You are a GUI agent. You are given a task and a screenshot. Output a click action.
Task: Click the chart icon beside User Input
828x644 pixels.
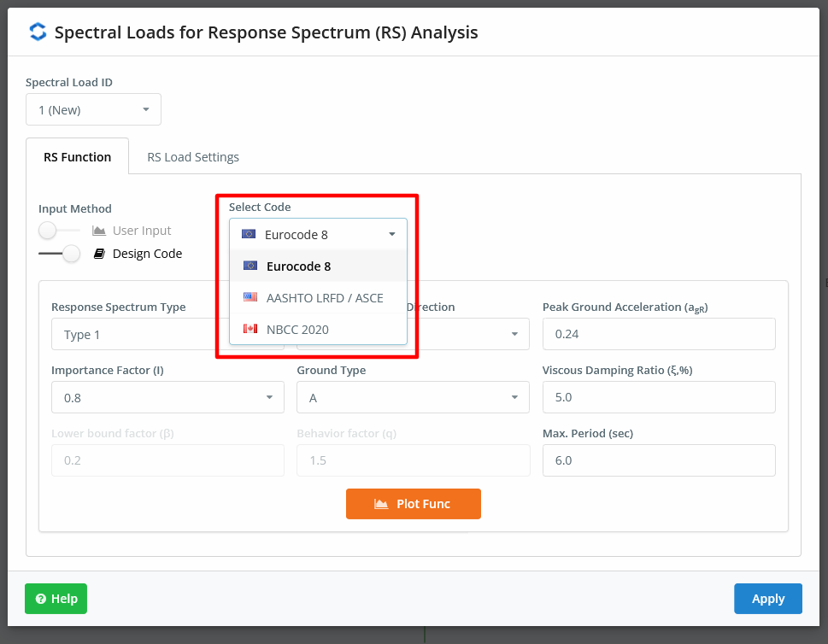(99, 231)
